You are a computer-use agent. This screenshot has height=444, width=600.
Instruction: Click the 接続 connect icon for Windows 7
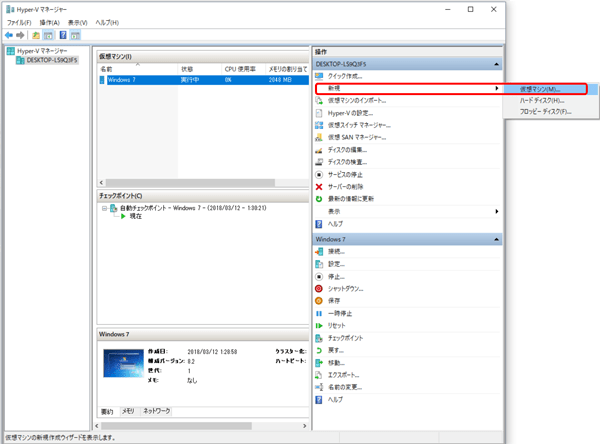(319, 251)
